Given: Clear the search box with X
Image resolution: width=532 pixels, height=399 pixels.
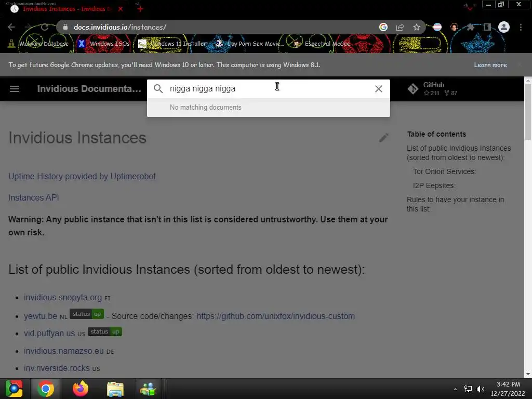Looking at the screenshot, I should [379, 89].
